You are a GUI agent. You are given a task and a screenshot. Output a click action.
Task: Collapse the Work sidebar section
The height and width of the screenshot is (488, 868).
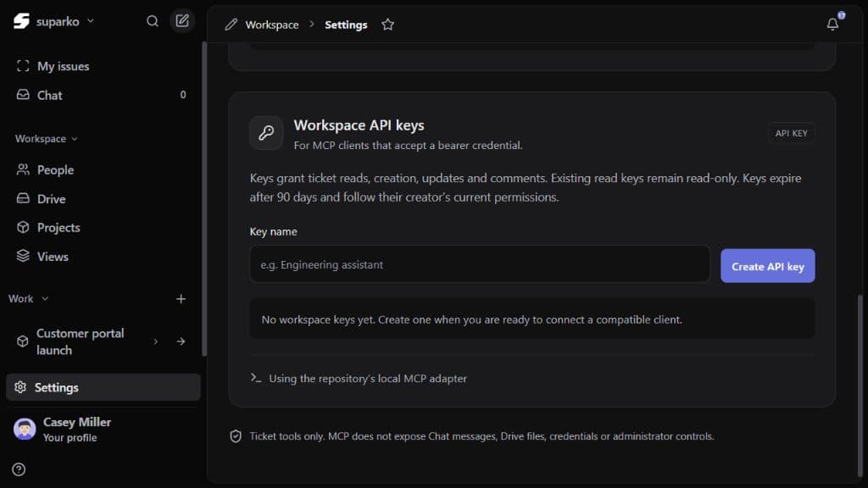[28, 298]
